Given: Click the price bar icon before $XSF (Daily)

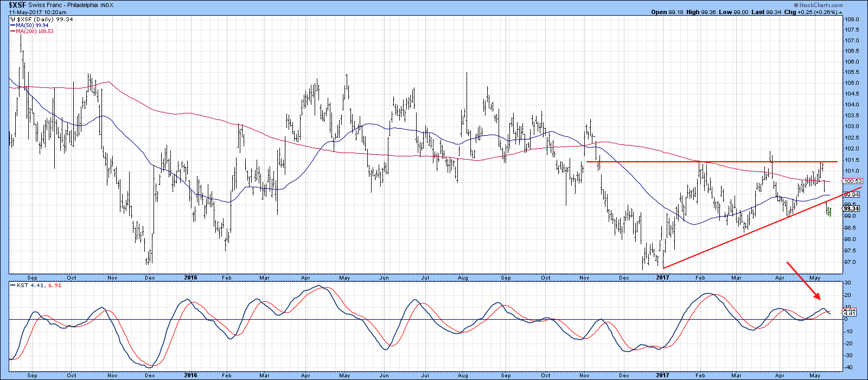Looking at the screenshot, I should click(12, 19).
